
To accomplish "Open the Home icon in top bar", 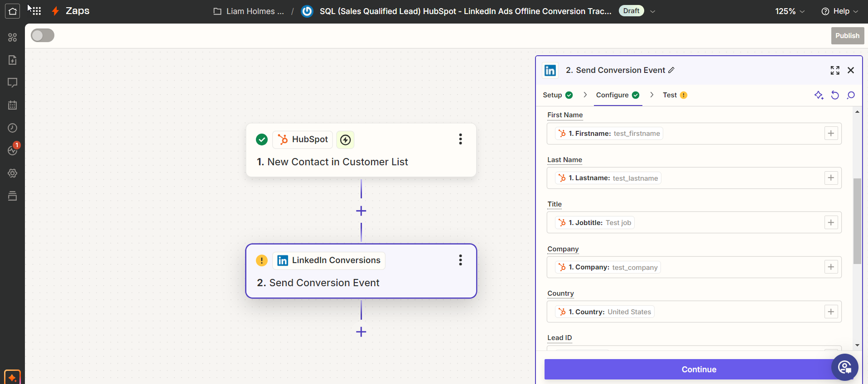I will click(x=12, y=11).
